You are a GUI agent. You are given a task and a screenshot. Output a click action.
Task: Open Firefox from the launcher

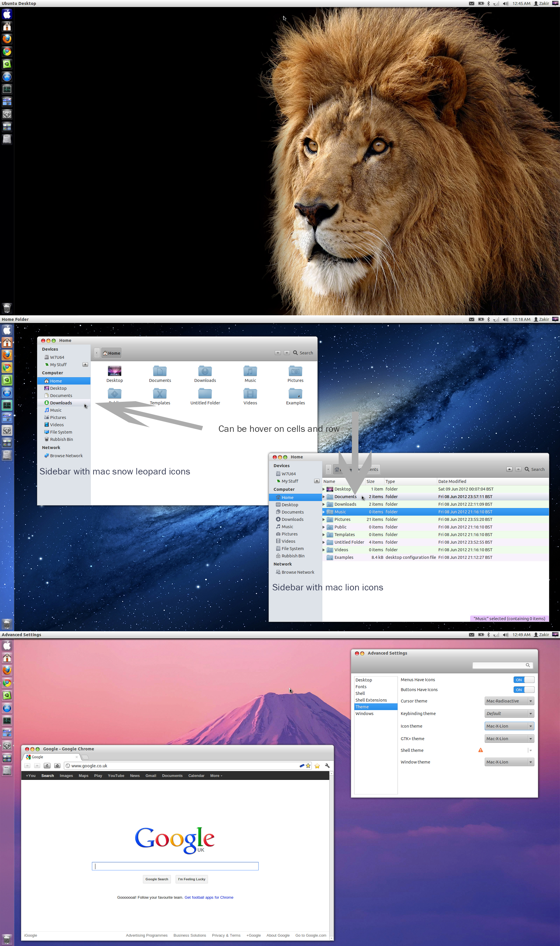(x=7, y=39)
